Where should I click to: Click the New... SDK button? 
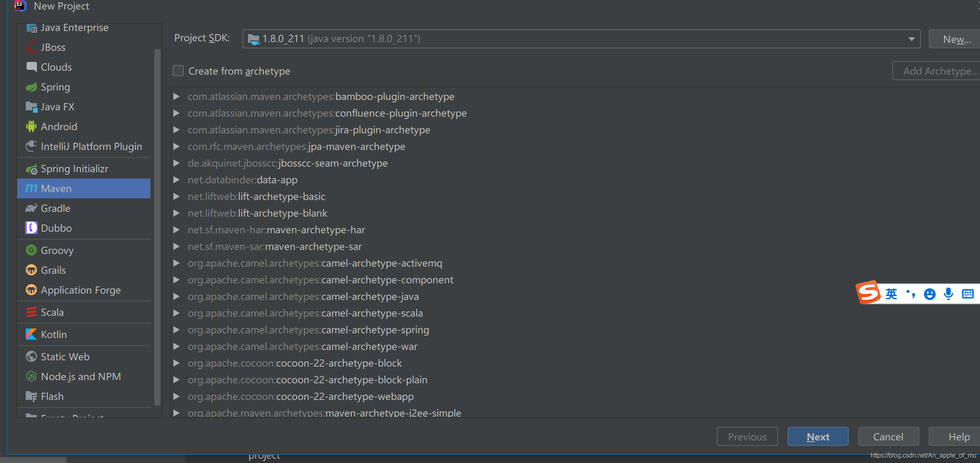pyautogui.click(x=955, y=39)
